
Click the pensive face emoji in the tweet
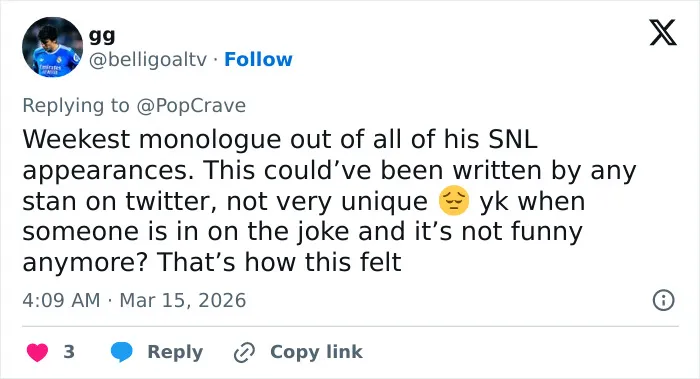point(454,200)
